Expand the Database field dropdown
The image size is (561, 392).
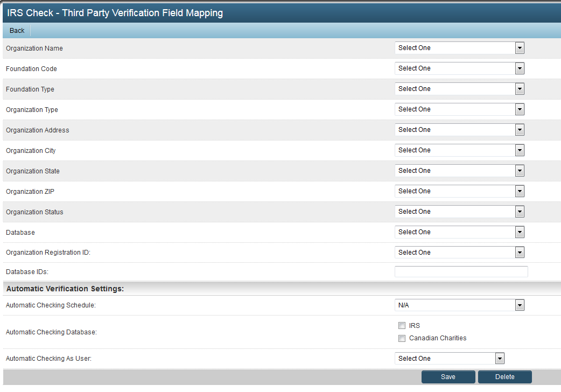pyautogui.click(x=459, y=232)
